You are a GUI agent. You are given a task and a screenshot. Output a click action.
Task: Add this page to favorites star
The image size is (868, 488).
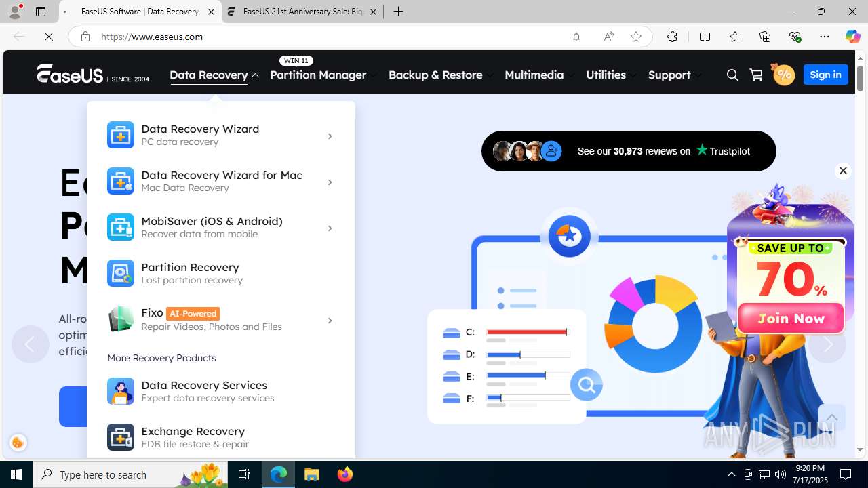click(x=635, y=37)
